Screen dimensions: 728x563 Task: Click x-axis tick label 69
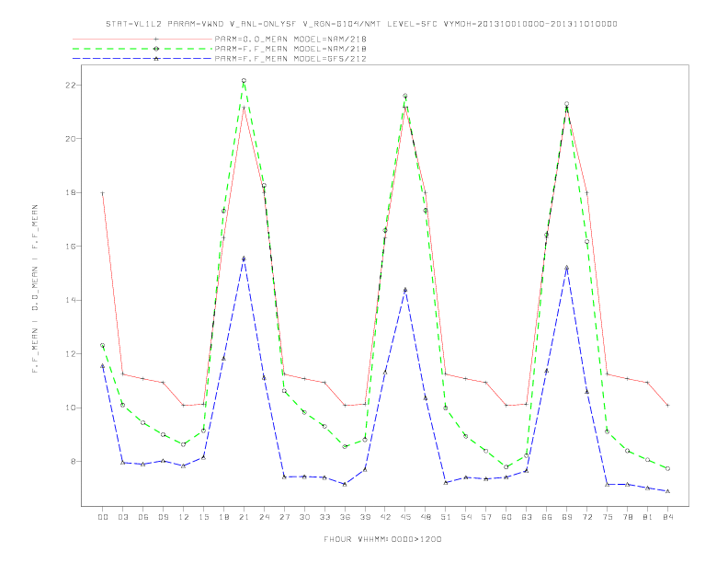(567, 517)
